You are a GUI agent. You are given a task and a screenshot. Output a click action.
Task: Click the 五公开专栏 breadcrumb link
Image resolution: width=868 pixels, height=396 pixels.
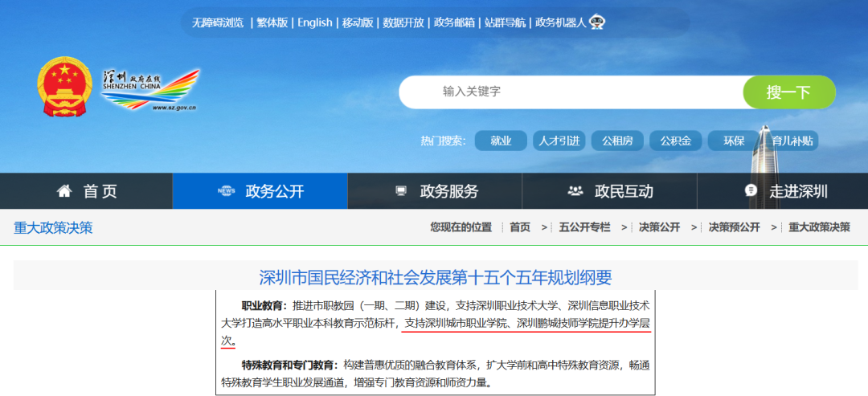click(x=584, y=227)
